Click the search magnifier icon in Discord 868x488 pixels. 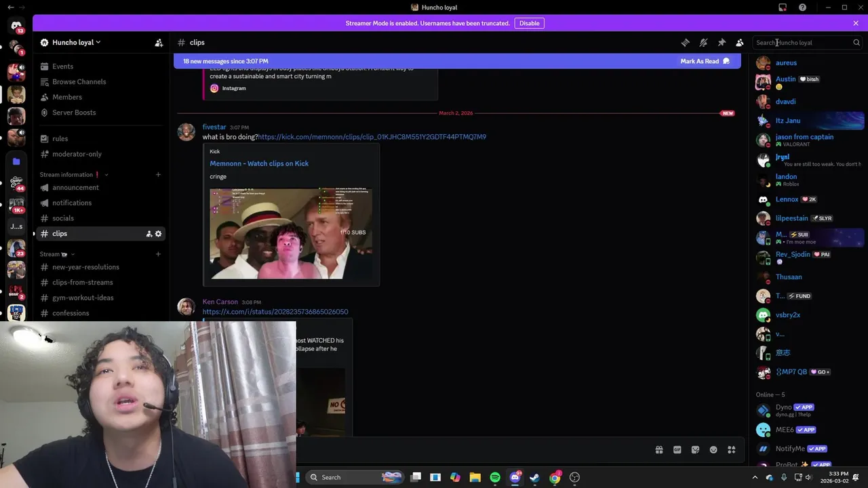pyautogui.click(x=856, y=42)
